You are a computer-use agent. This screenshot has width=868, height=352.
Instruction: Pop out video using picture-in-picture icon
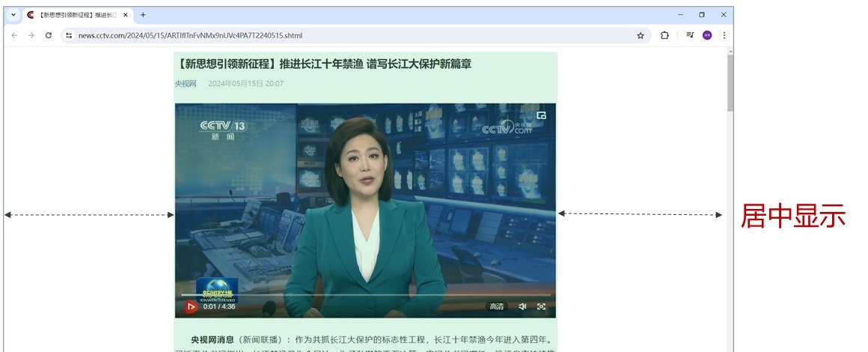click(x=542, y=115)
